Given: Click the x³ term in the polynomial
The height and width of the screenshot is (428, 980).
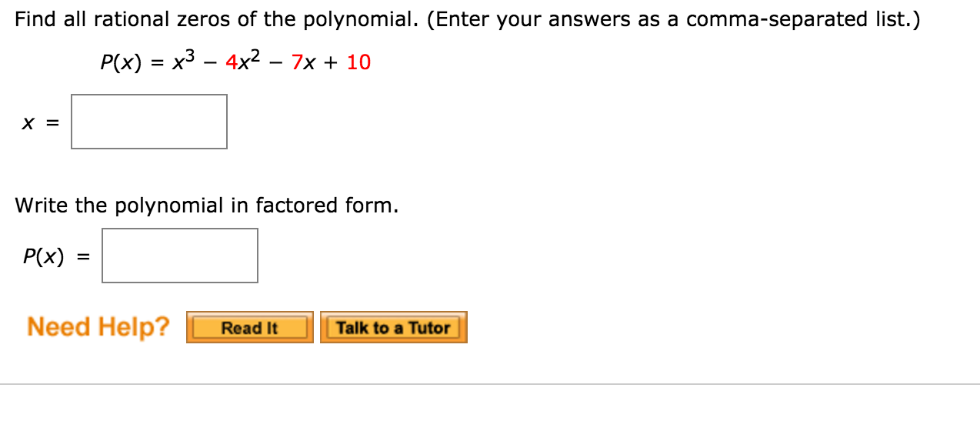Looking at the screenshot, I should tap(182, 62).
